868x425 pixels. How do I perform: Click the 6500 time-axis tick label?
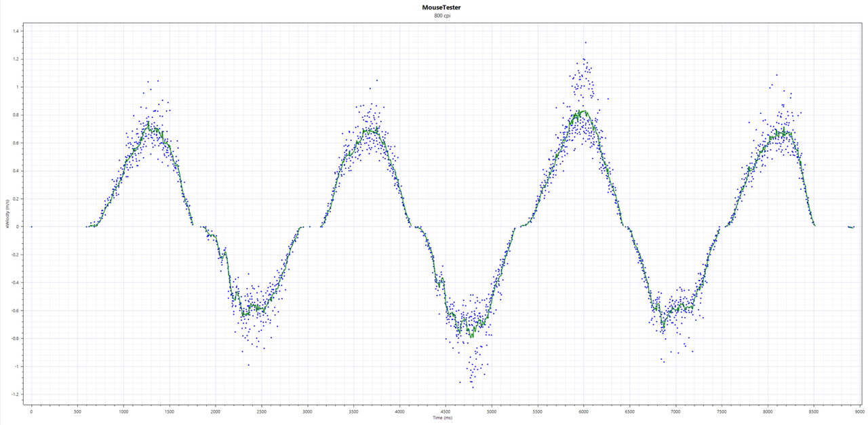tap(630, 411)
